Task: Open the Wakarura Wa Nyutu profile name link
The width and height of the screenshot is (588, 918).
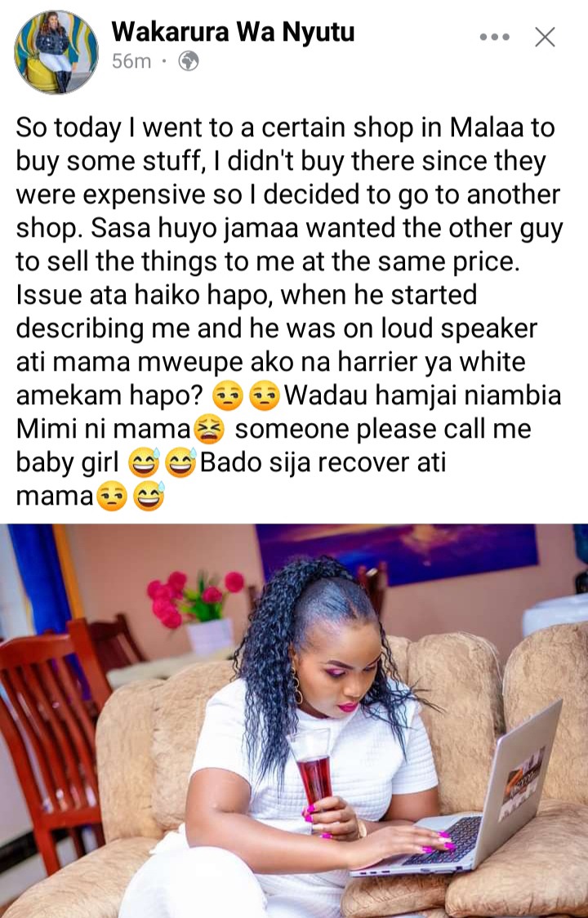Action: [x=233, y=31]
